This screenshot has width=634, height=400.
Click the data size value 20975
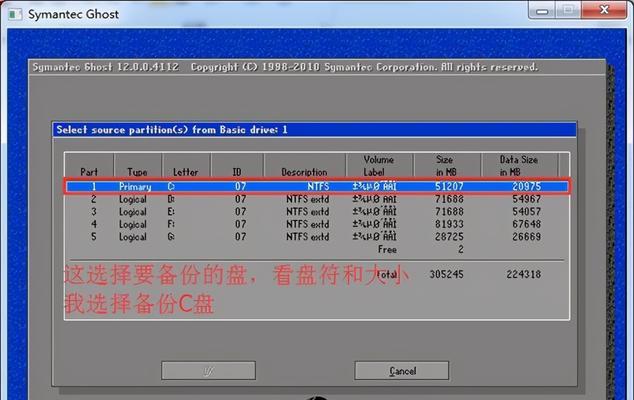(526, 186)
